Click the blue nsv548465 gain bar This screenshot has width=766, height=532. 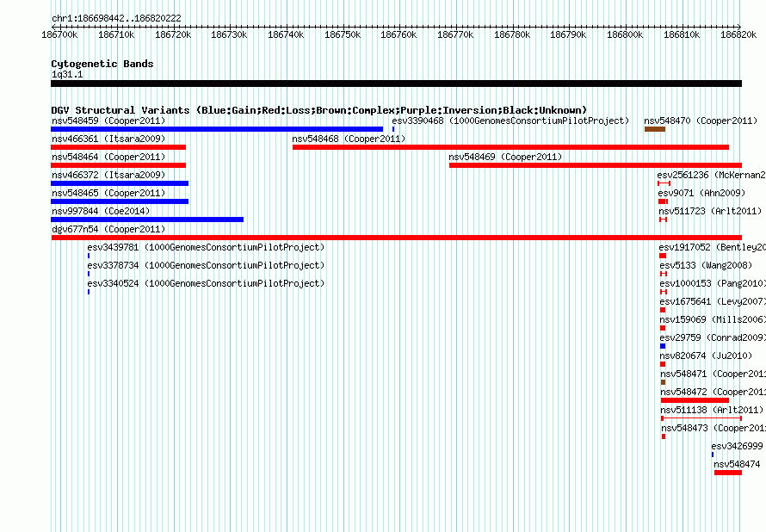click(x=120, y=201)
